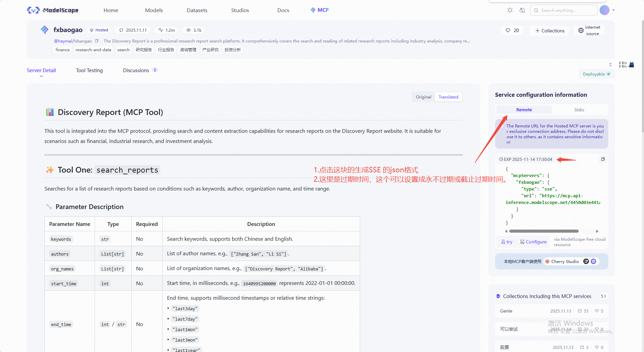Viewport: 644px width, 352px height.
Task: Switch language with the translate icon
Action: click(522, 10)
